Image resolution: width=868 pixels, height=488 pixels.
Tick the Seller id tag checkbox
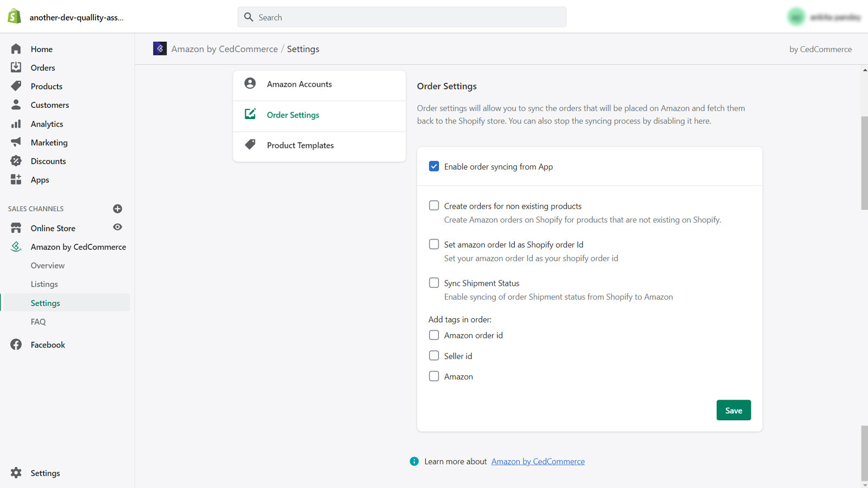click(434, 356)
